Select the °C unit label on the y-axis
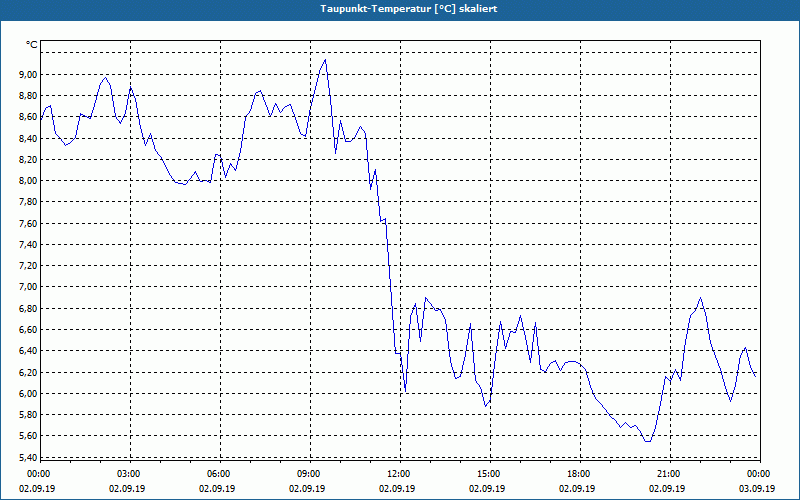 (31, 45)
